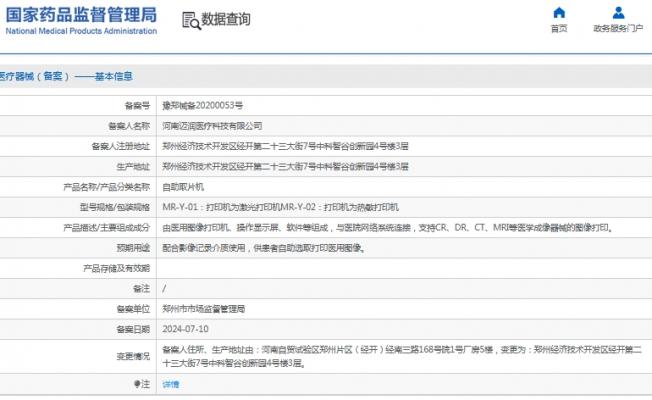This screenshot has width=652, height=400.
Task: Select product name 自助取片机
Action: [x=183, y=187]
